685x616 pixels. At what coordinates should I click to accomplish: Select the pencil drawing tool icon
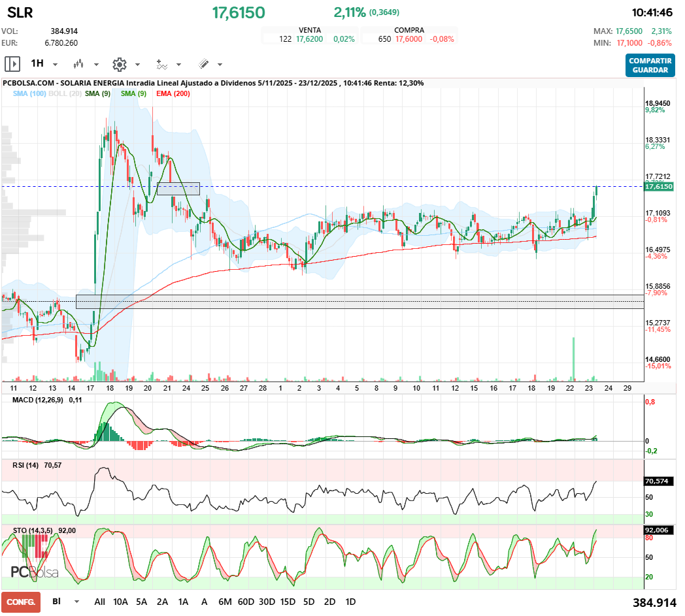(203, 64)
